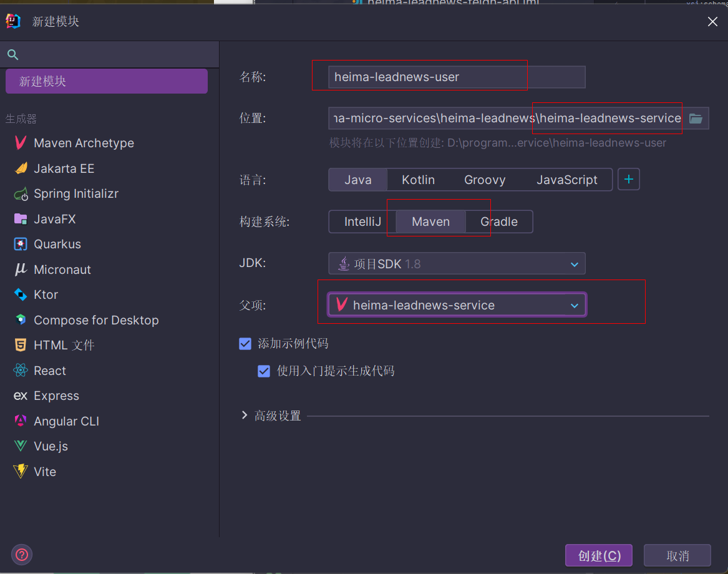Screen dimensions: 728x574
Task: Select Groovy as the language
Action: pos(485,180)
